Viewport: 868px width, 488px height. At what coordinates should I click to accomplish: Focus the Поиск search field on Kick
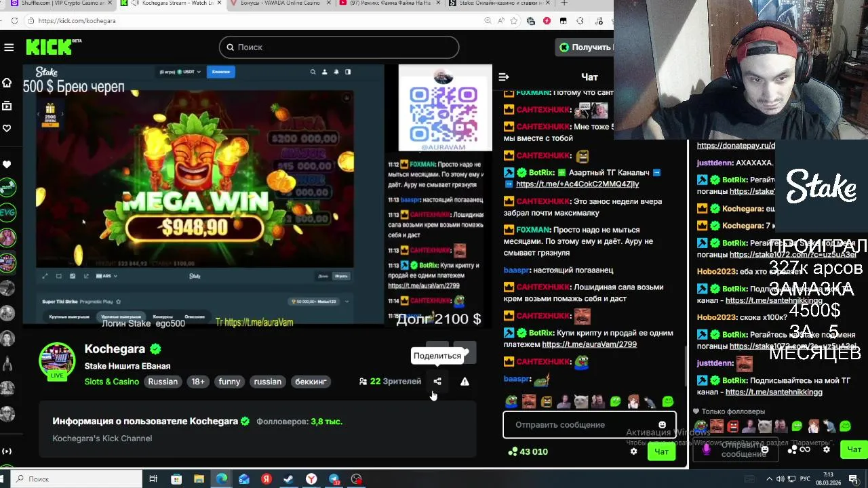339,47
